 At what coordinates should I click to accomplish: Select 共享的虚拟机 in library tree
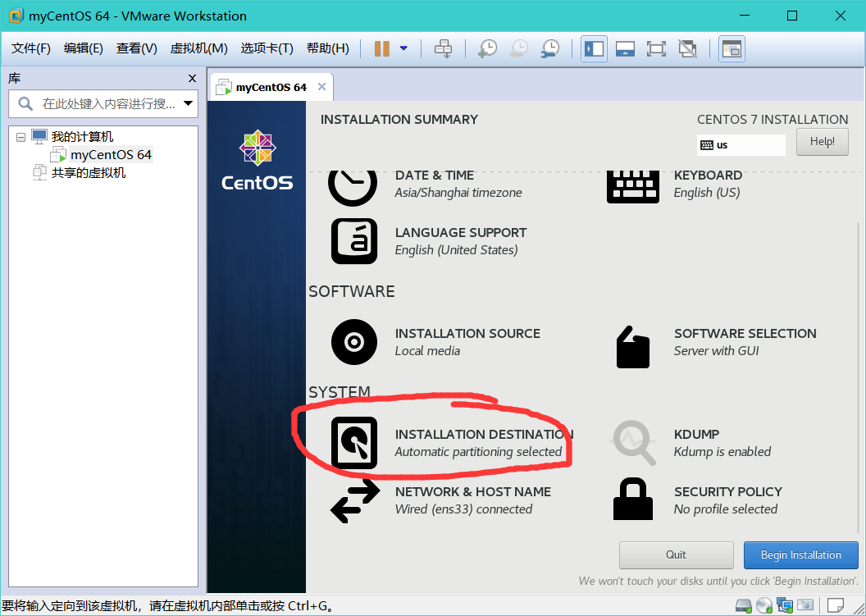tap(89, 173)
